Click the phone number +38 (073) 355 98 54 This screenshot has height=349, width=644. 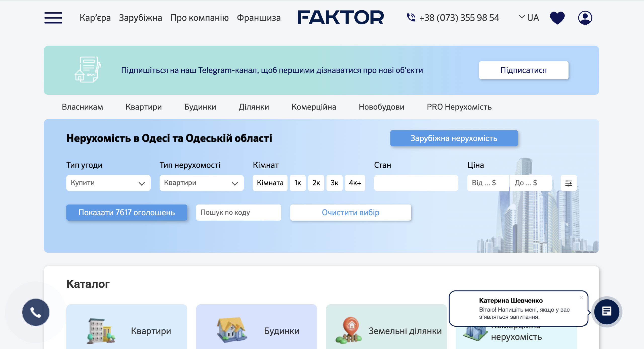(x=459, y=18)
